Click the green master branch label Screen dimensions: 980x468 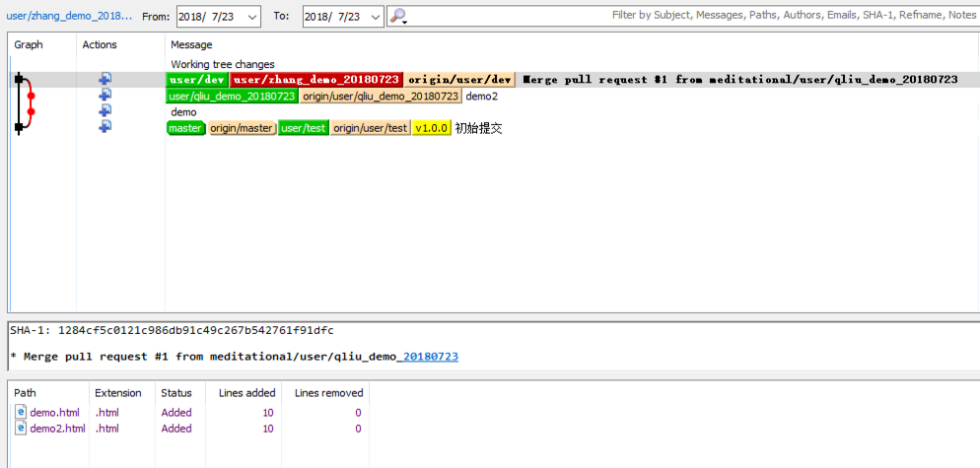(x=185, y=128)
